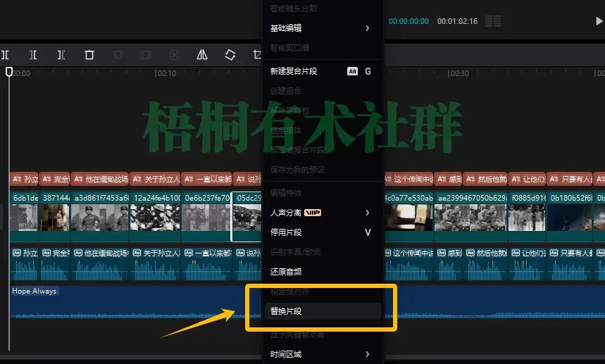Select the audio clip 他在缅甸战场
The height and width of the screenshot is (364, 605).
100,264
